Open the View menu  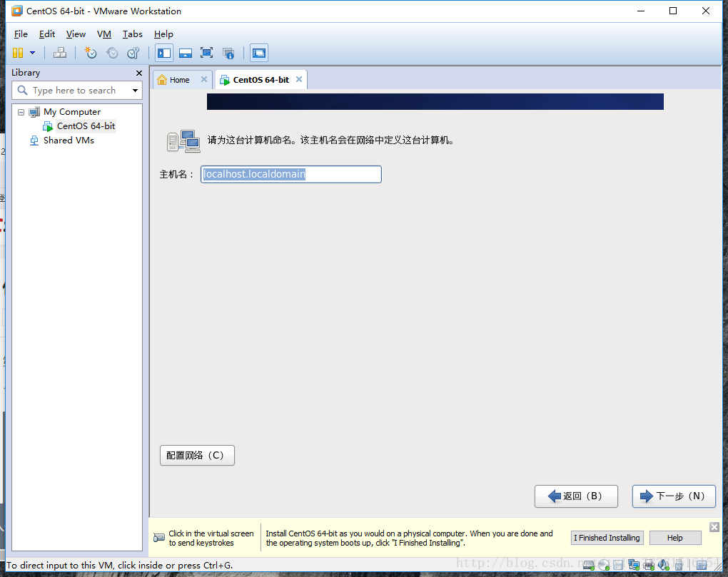point(76,34)
